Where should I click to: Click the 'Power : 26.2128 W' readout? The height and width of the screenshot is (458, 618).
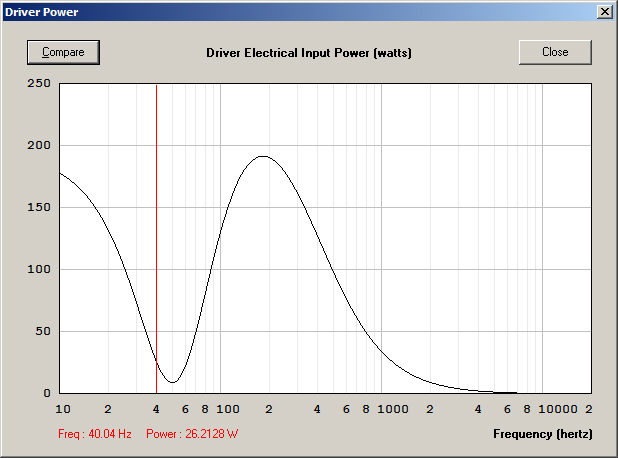(192, 434)
